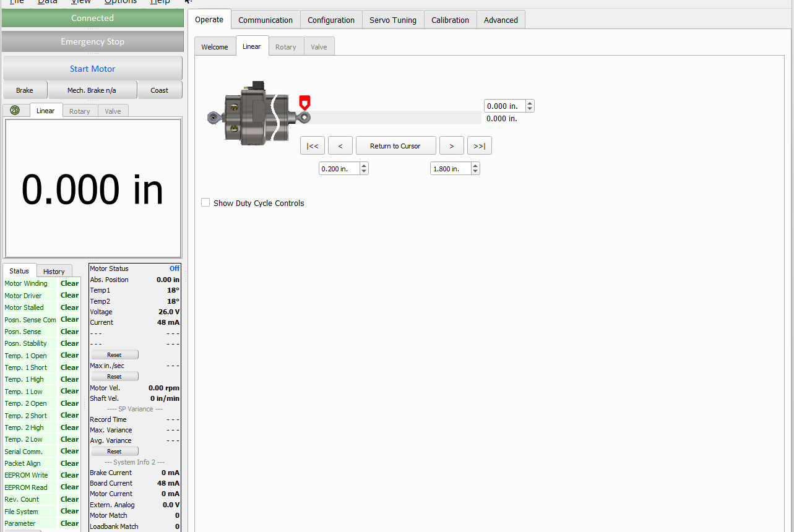Select the Linear sub-tab in Operate

point(252,46)
